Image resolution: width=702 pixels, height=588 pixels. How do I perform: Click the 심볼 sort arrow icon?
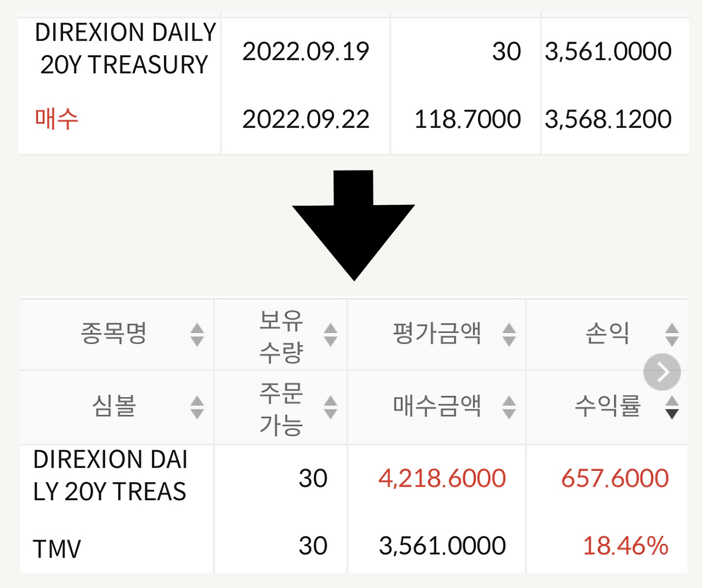click(197, 408)
